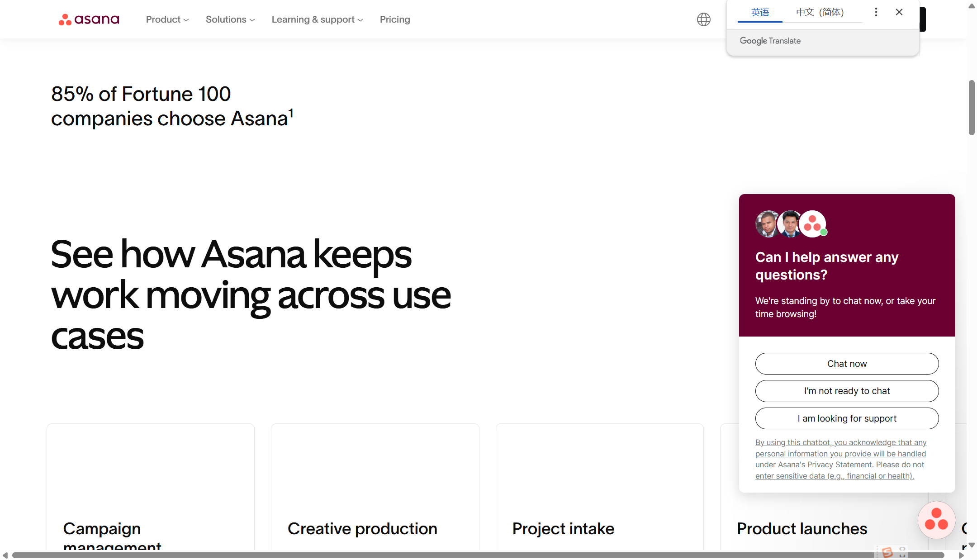977x560 pixels.
Task: Open Google Translate three-dot options menu
Action: coord(876,12)
